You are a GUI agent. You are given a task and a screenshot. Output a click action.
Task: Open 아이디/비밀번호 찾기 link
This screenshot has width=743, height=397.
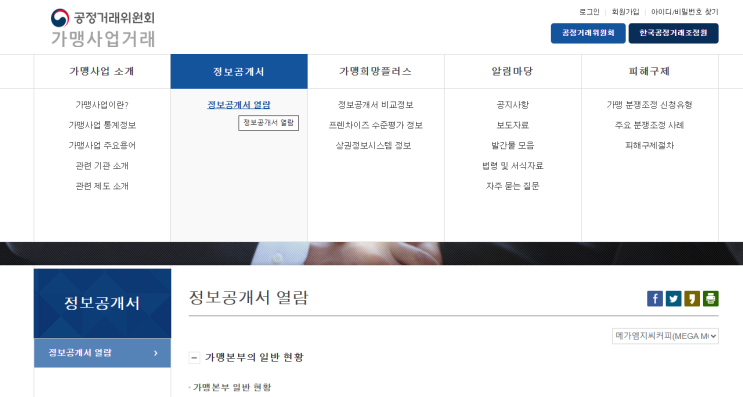tap(685, 12)
